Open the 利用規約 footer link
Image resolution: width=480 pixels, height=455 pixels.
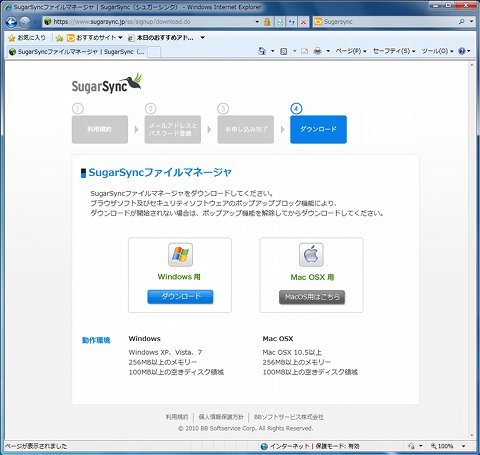177,417
